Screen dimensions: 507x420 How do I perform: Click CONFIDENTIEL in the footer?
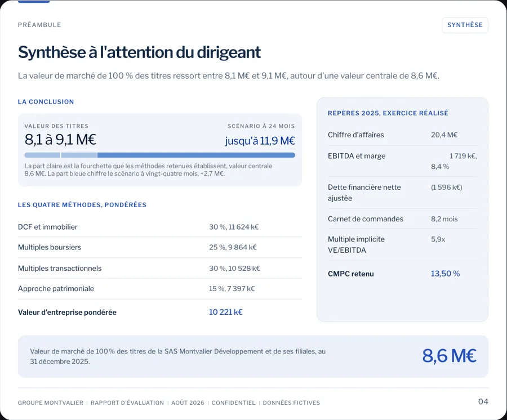[233, 403]
